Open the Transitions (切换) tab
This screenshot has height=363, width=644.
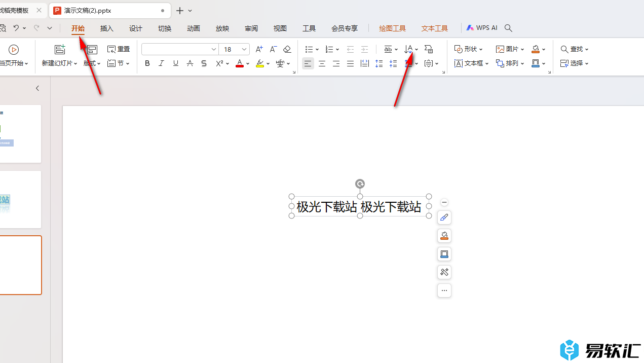[x=165, y=28]
